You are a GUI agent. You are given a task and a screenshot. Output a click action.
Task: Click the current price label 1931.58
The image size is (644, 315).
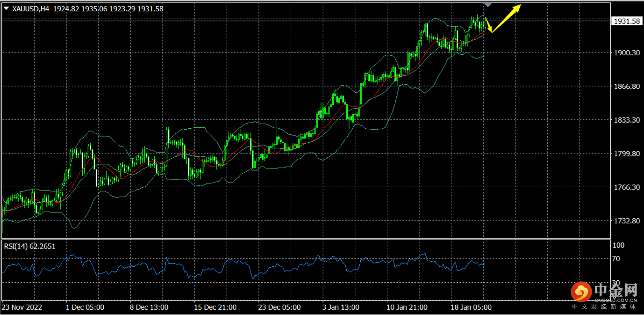click(x=626, y=22)
